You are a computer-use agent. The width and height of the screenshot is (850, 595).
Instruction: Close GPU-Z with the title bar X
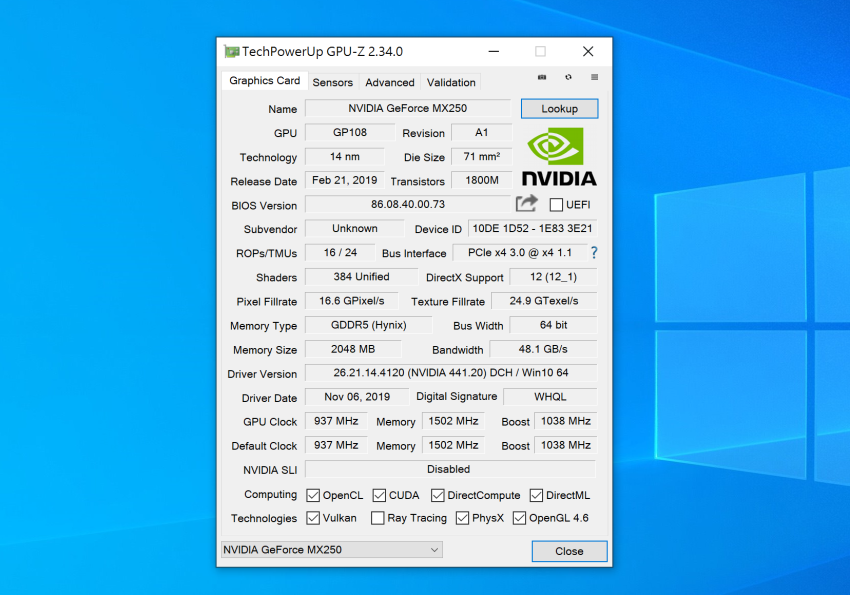pos(588,51)
